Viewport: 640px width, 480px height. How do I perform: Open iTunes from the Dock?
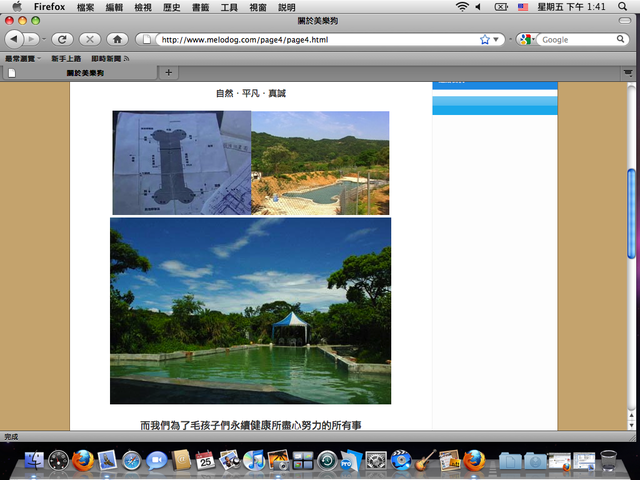(254, 461)
